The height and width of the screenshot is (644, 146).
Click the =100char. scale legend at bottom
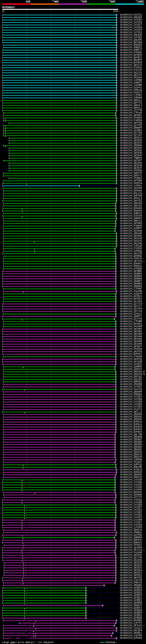[x=109, y=642]
